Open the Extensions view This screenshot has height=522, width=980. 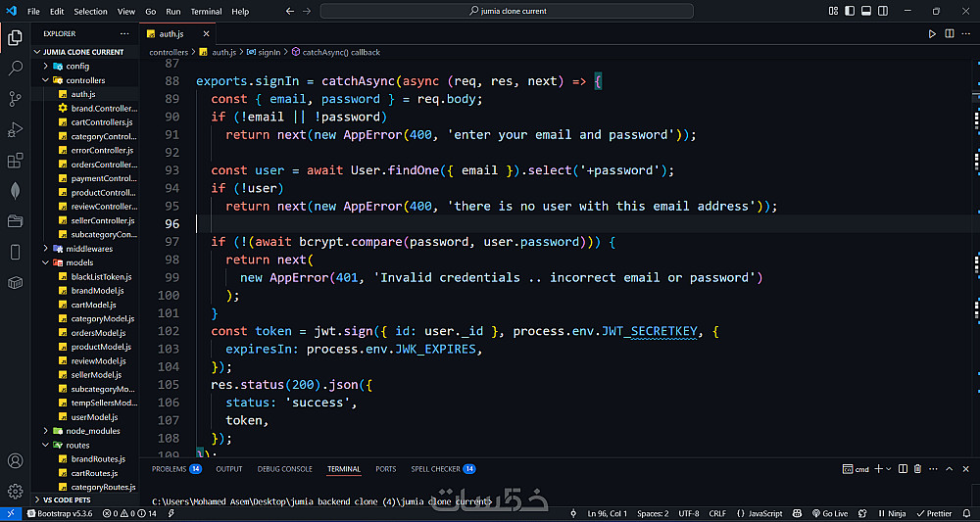pos(15,161)
